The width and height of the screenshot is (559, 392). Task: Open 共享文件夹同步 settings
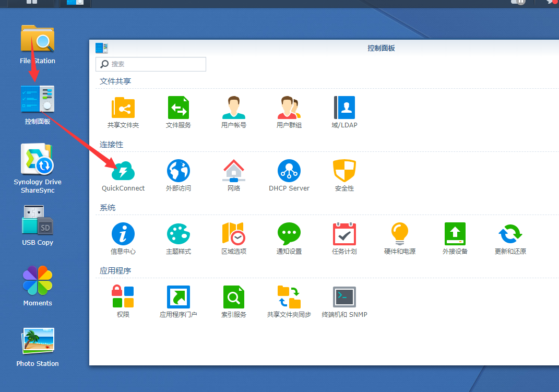pos(289,302)
